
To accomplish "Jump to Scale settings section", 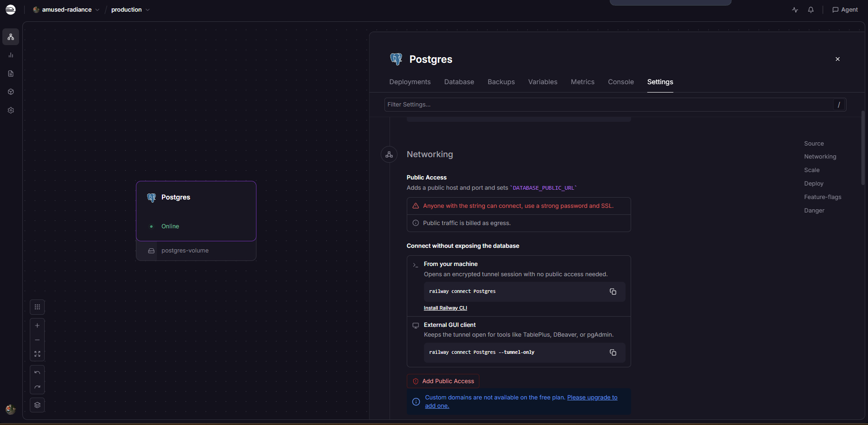I will 812,170.
